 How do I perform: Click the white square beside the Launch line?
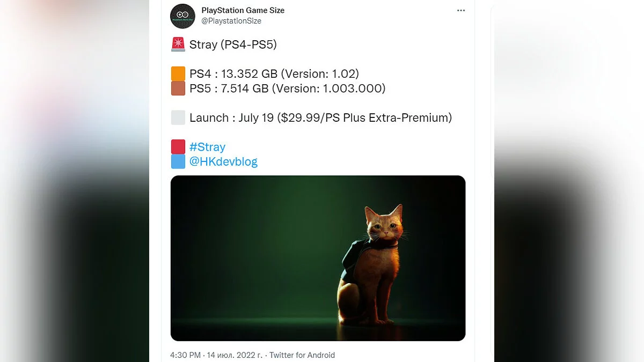tap(178, 118)
